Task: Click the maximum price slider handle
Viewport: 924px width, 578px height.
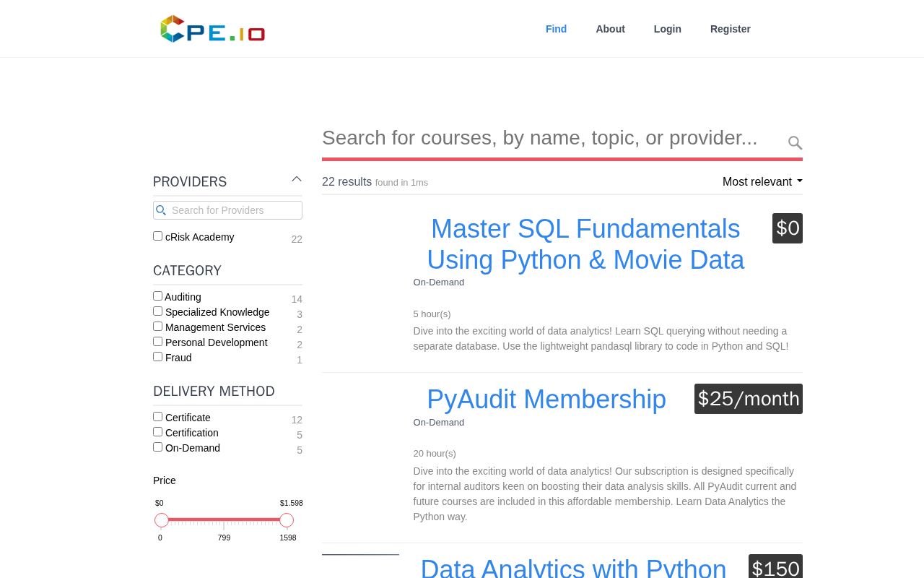Action: pyautogui.click(x=287, y=520)
